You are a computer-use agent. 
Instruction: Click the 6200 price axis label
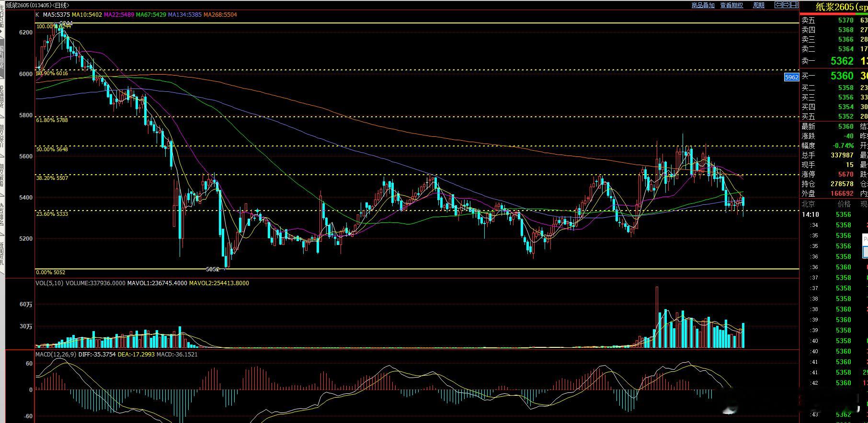tap(26, 33)
